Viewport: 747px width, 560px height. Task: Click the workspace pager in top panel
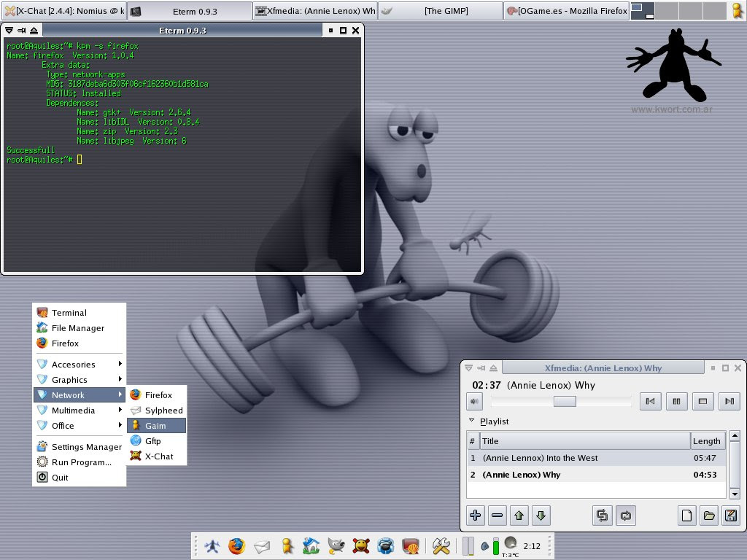(x=678, y=10)
